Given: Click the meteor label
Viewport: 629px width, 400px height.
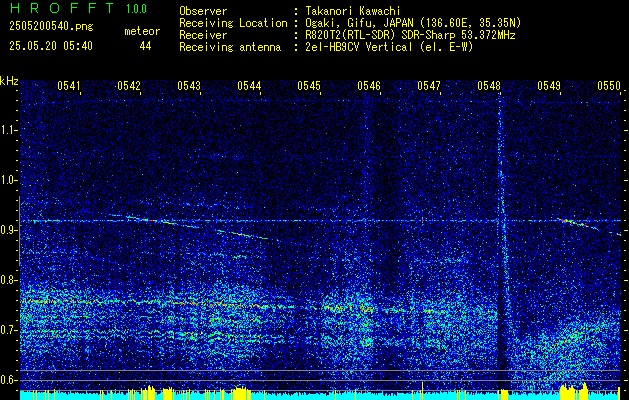Looking at the screenshot, I should 142,31.
